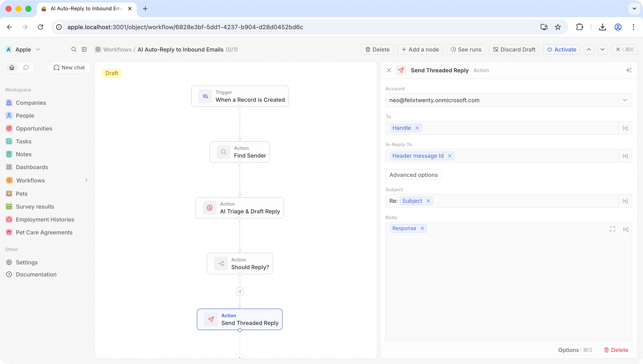The width and height of the screenshot is (643, 364).
Task: Remove the Response variable from Body
Action: (422, 228)
